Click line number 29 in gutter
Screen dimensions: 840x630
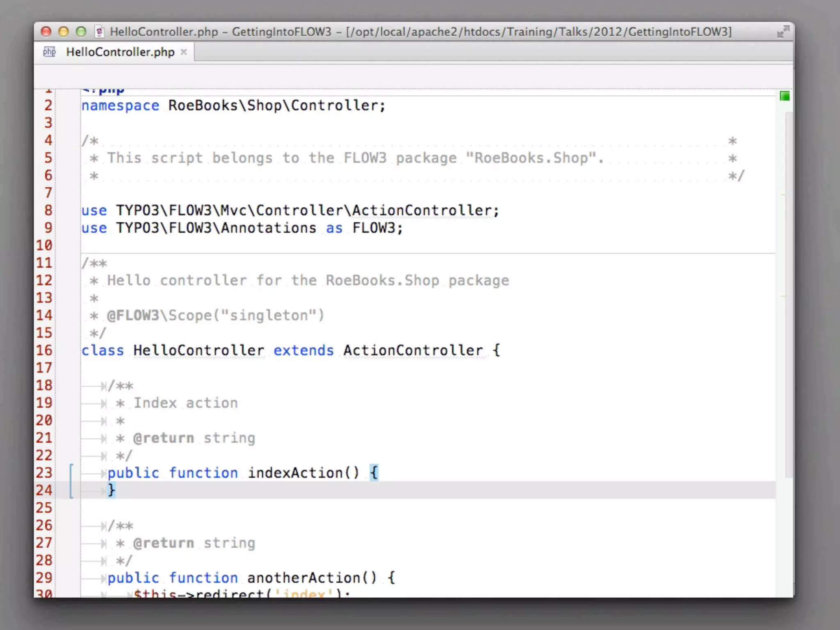click(x=44, y=577)
